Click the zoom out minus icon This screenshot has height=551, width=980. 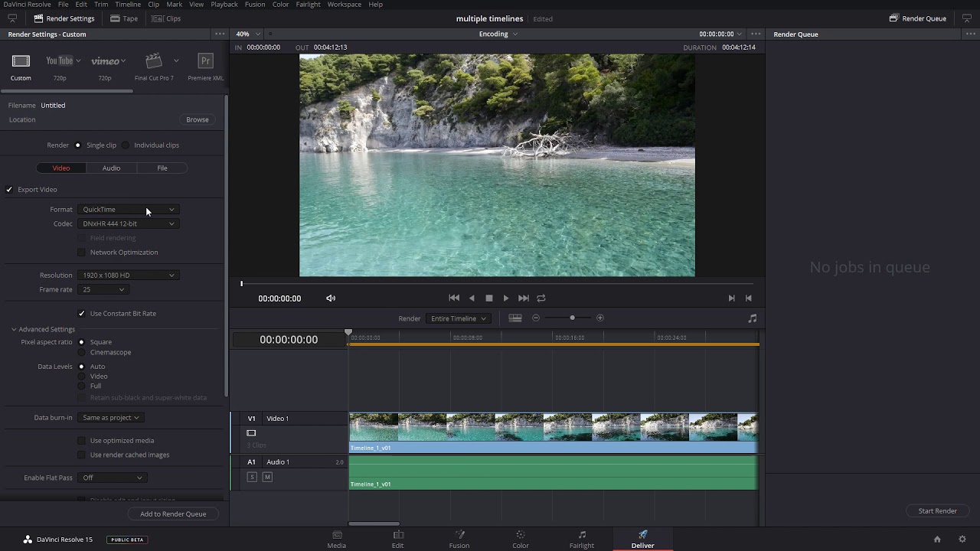coord(536,318)
